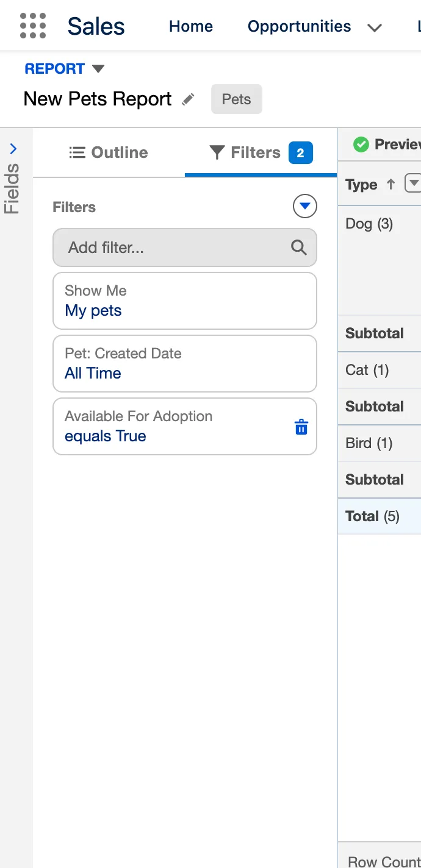The width and height of the screenshot is (421, 868).
Task: Edit the Show Me My pets filter
Action: pyautogui.click(x=184, y=301)
